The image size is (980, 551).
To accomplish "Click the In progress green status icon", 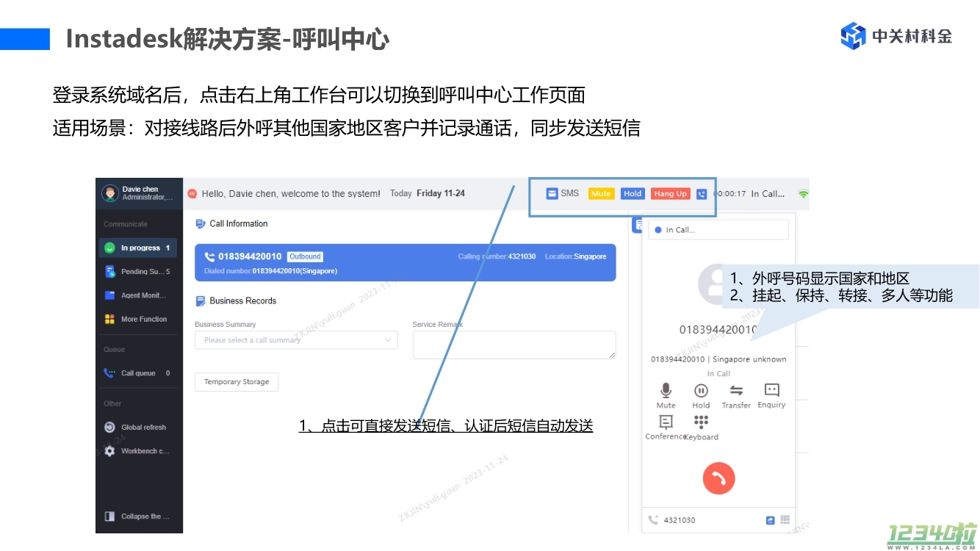I will point(109,248).
